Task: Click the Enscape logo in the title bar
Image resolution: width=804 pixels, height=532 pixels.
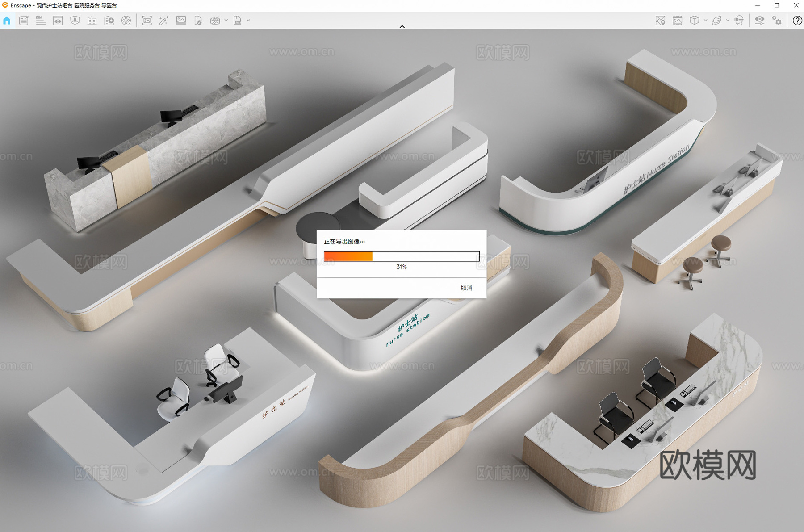Action: click(5, 5)
